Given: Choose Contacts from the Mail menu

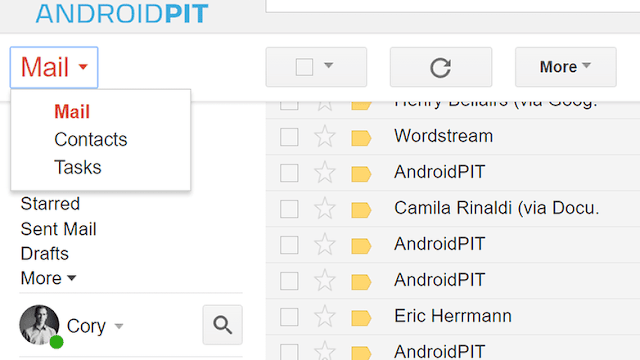Looking at the screenshot, I should pyautogui.click(x=91, y=140).
